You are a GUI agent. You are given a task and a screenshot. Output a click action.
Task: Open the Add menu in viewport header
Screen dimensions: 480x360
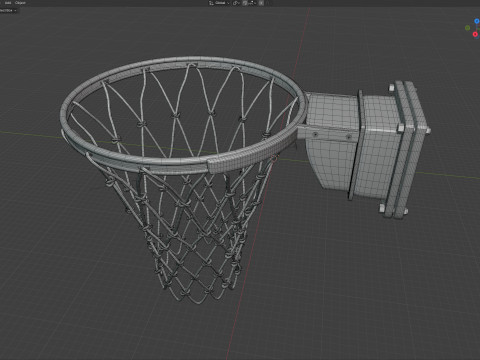(x=8, y=3)
